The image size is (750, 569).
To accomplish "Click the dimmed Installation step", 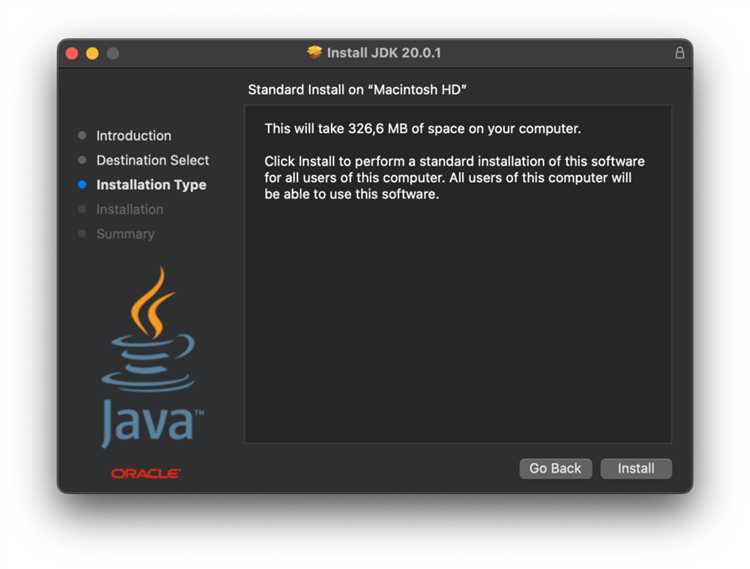I will [130, 209].
